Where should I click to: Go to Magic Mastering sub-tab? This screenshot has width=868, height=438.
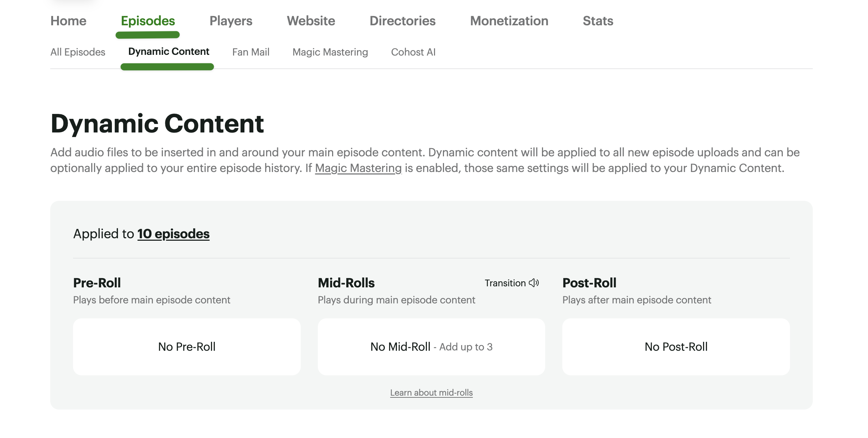pyautogui.click(x=330, y=52)
